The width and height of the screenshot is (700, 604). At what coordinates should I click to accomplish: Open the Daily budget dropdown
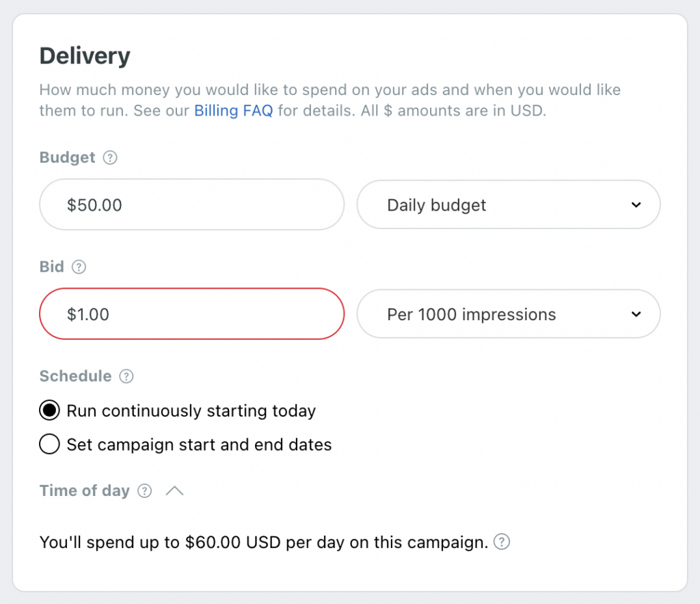point(509,204)
